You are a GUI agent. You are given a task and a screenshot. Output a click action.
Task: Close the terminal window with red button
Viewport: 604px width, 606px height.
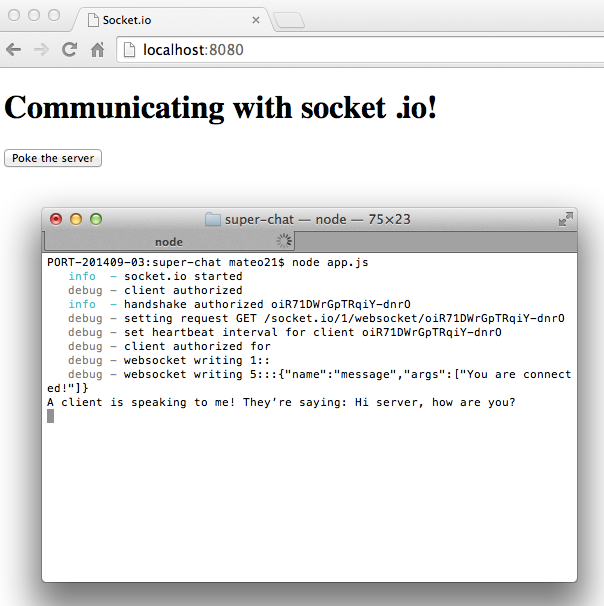56,220
